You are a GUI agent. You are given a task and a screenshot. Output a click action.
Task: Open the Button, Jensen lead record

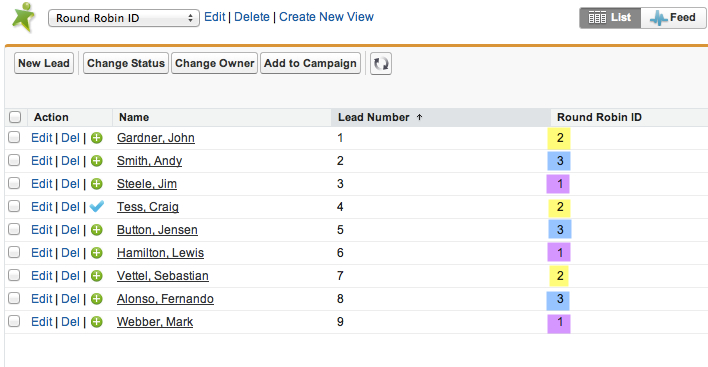click(157, 230)
